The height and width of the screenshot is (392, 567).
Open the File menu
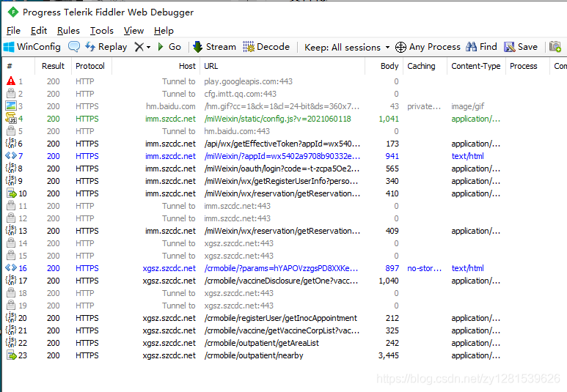(x=13, y=31)
